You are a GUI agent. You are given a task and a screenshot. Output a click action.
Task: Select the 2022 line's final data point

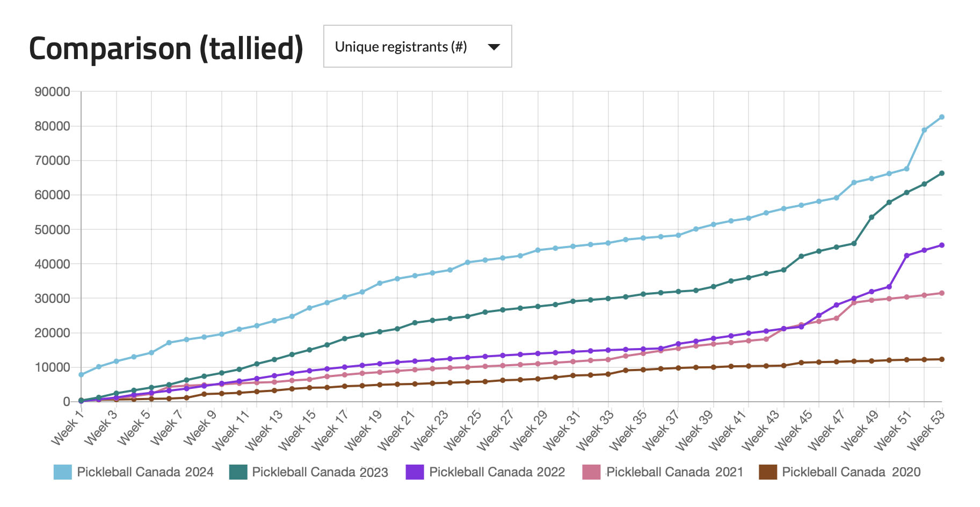941,245
